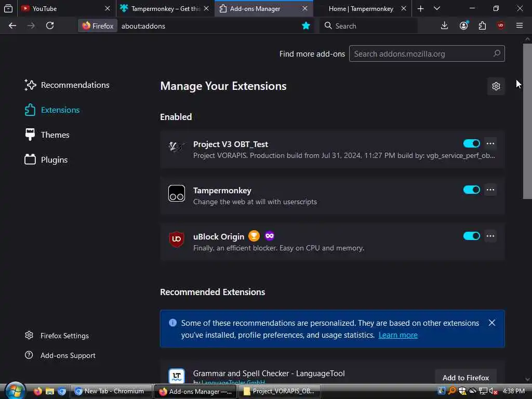Click the network icon in system tray
Image resolution: width=532 pixels, height=399 pixels.
pyautogui.click(x=483, y=391)
